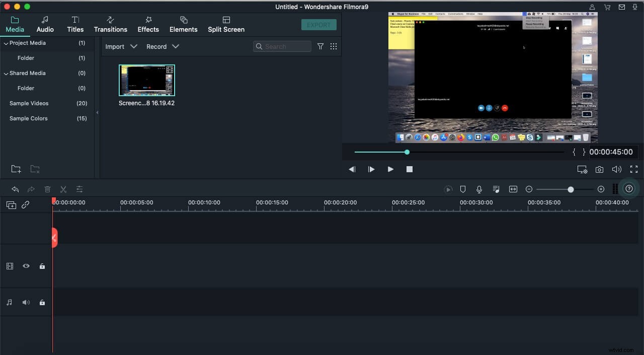Mute the audio track speaker icon
The width and height of the screenshot is (644, 355).
pyautogui.click(x=26, y=302)
